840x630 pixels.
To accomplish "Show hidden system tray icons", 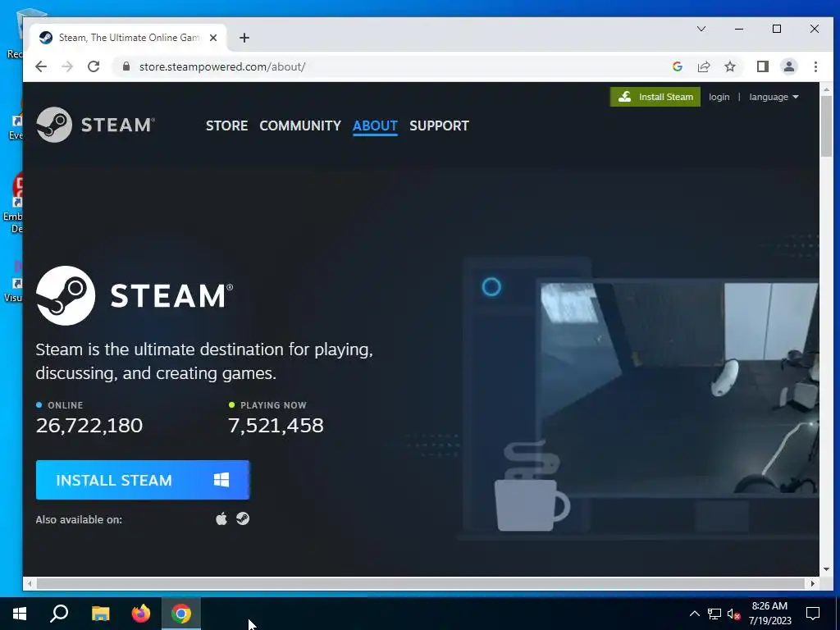I will [x=694, y=614].
